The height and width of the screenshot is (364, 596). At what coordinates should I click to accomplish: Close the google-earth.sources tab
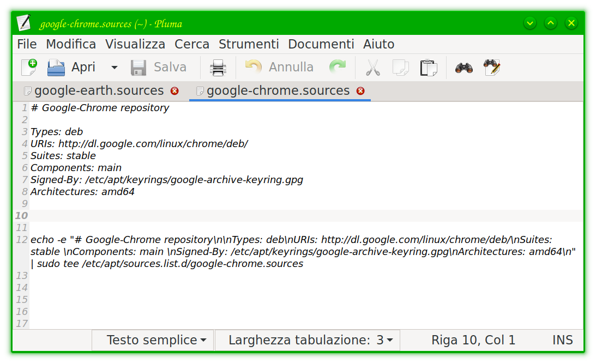point(174,91)
